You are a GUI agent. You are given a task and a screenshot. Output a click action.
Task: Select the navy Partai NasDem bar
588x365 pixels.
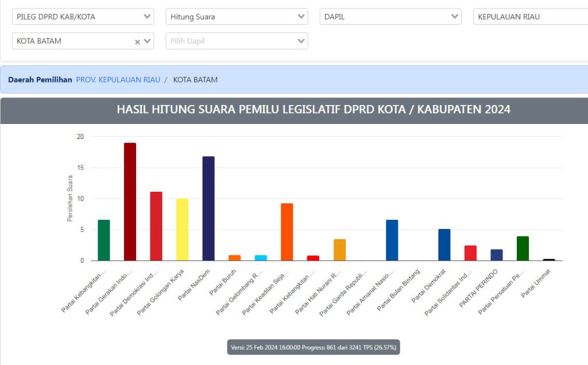pyautogui.click(x=208, y=208)
